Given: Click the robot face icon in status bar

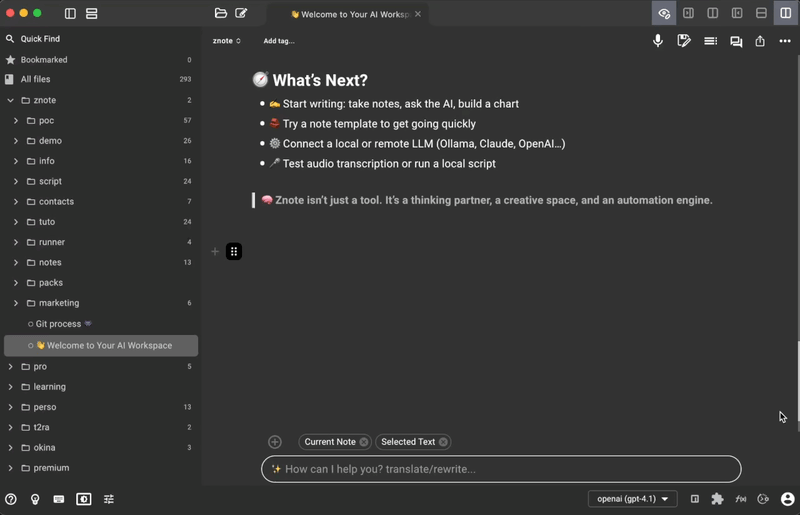Looking at the screenshot, I should pyautogui.click(x=763, y=499).
